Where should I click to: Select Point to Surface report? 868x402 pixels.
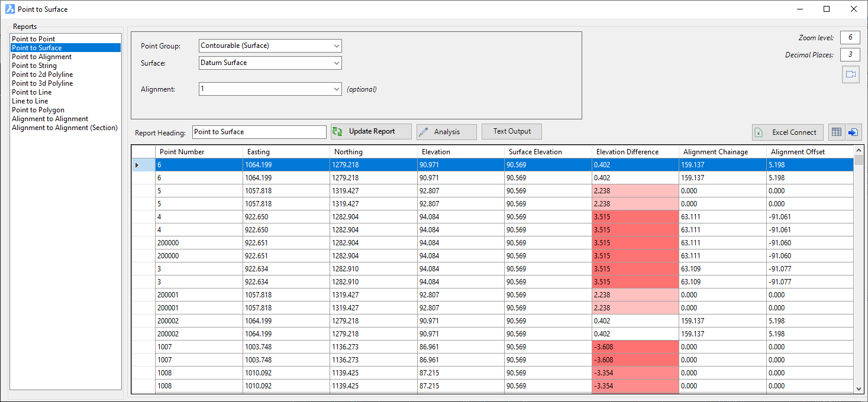tap(65, 48)
